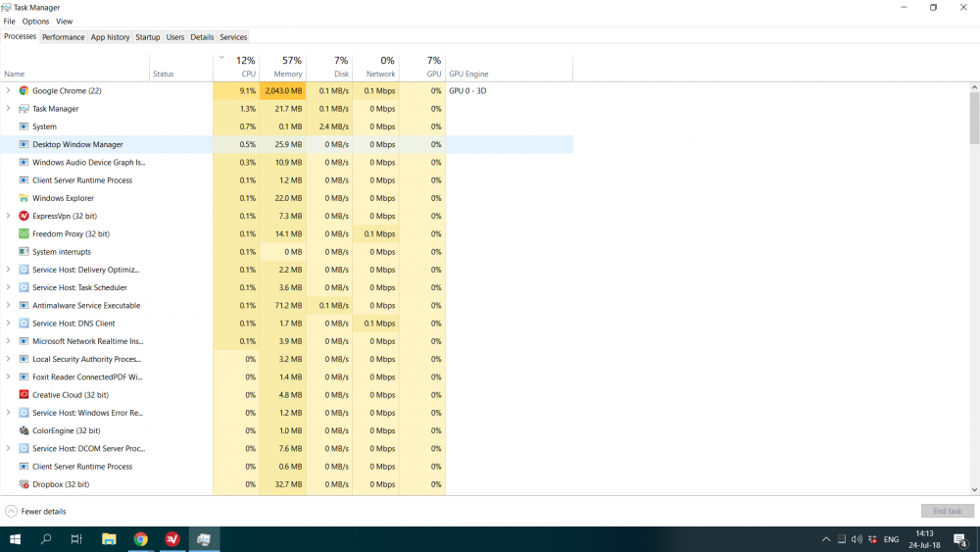The width and height of the screenshot is (980, 552).
Task: Open the Action Center notifications
Action: point(960,539)
